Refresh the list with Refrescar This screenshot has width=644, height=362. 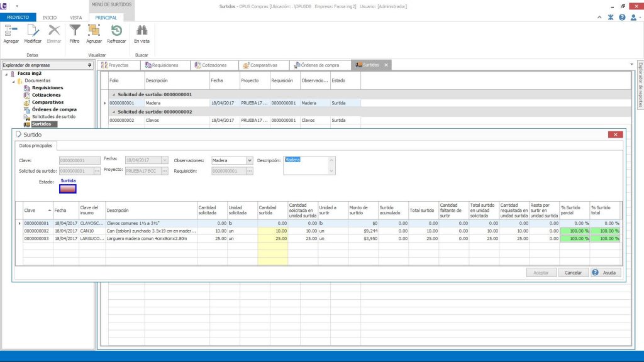click(x=116, y=31)
